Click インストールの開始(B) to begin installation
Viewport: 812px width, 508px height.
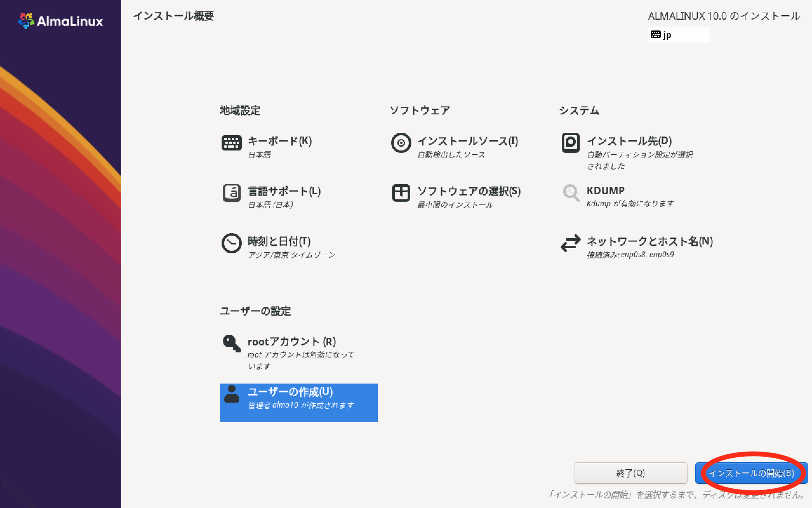click(x=751, y=473)
